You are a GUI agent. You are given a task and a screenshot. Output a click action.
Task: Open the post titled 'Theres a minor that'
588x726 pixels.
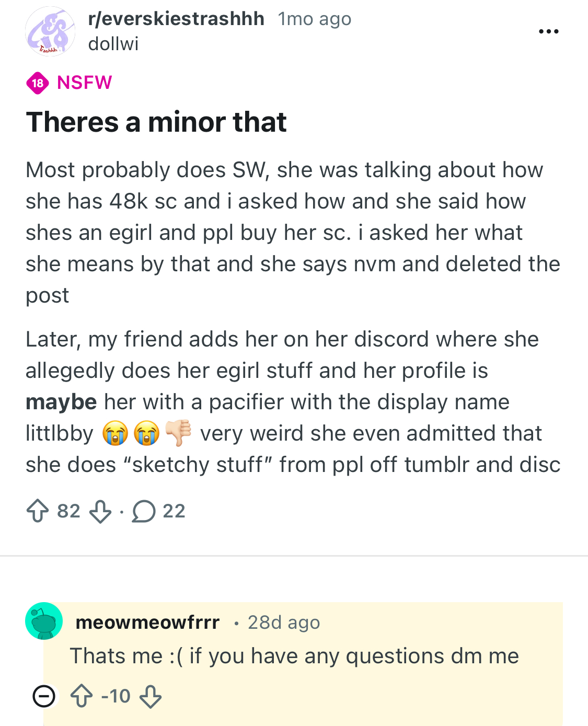coord(156,122)
